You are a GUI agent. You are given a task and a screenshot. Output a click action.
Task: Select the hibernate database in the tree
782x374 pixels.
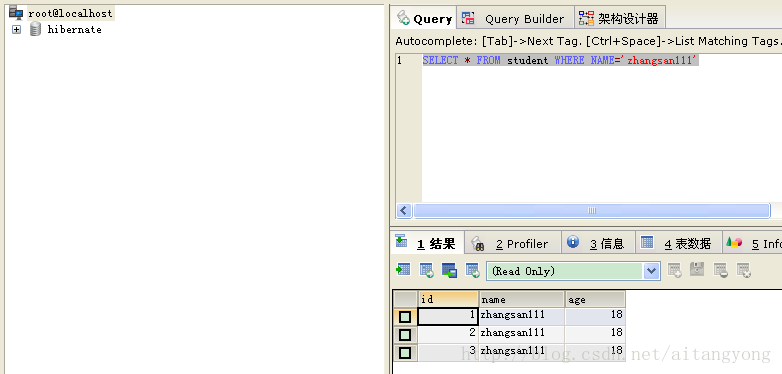click(74, 29)
